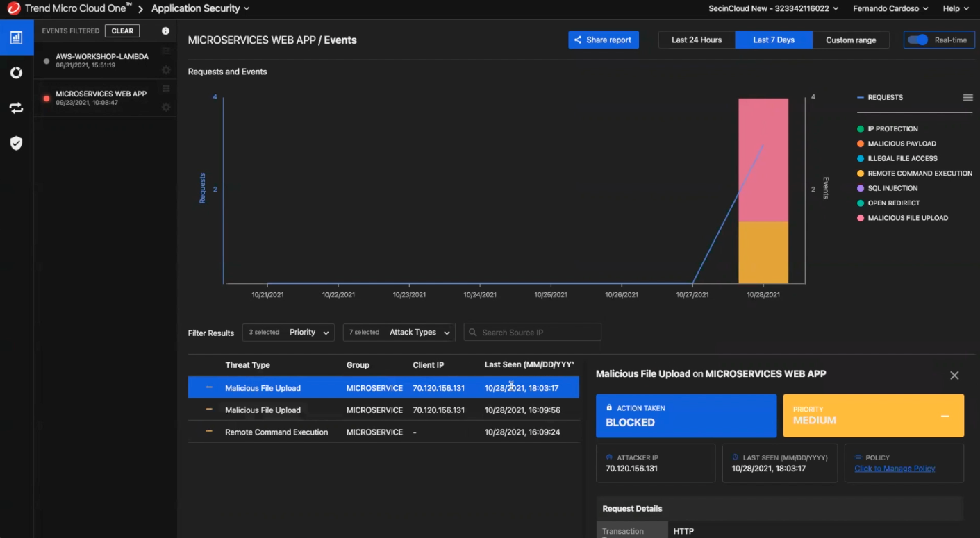Screen dimensions: 980x538
Task: Toggle REQUESTS line series in legend
Action: pos(880,98)
